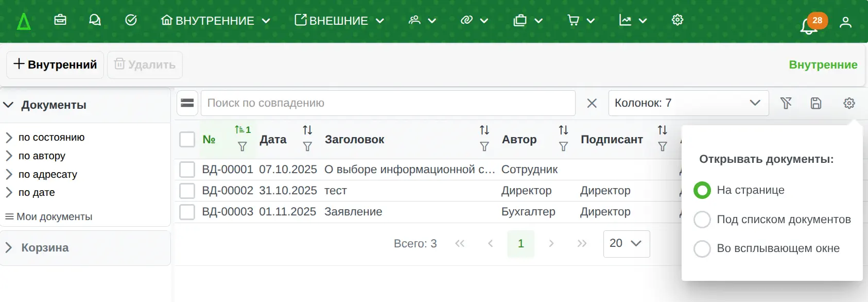Click the clear filters funnel icon
Image resolution: width=868 pixels, height=302 pixels.
coord(786,103)
